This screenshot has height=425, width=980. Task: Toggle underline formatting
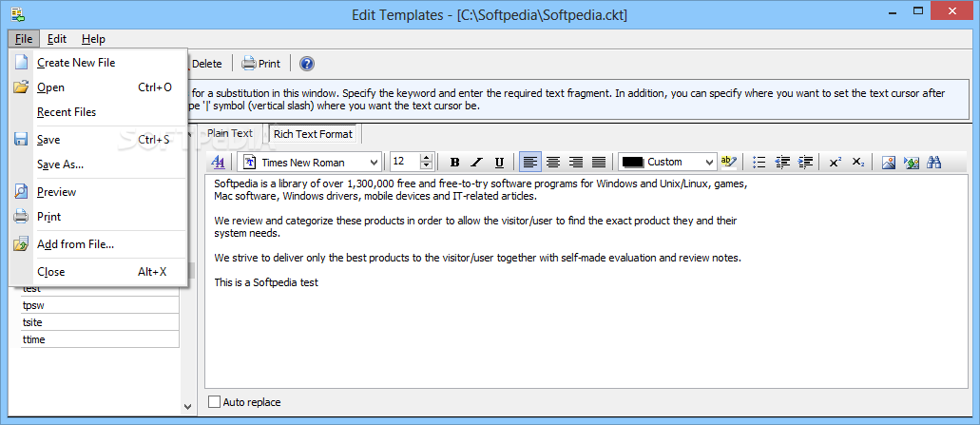[x=499, y=163]
